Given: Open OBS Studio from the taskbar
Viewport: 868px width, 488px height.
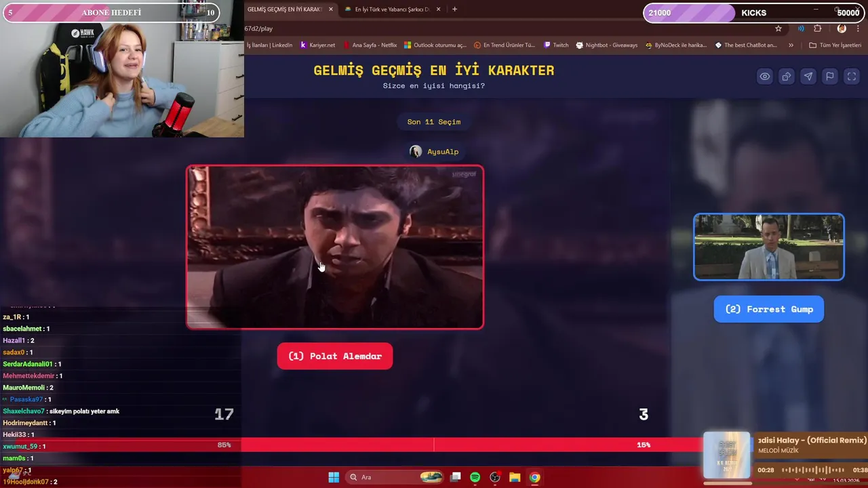Looking at the screenshot, I should [x=495, y=477].
